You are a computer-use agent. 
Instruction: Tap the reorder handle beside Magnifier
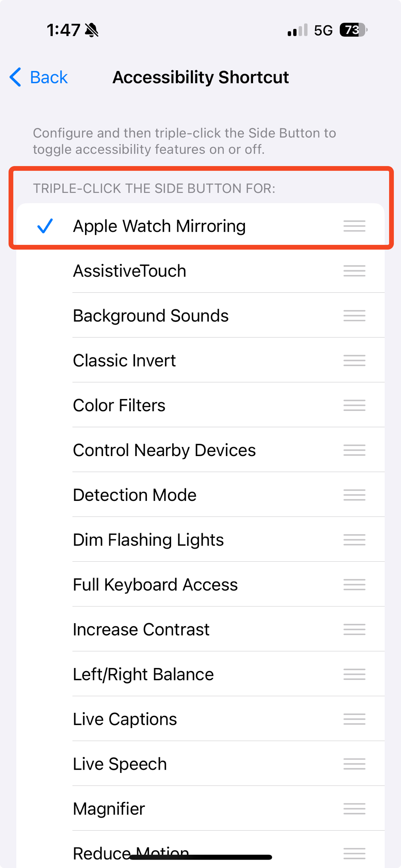click(354, 809)
